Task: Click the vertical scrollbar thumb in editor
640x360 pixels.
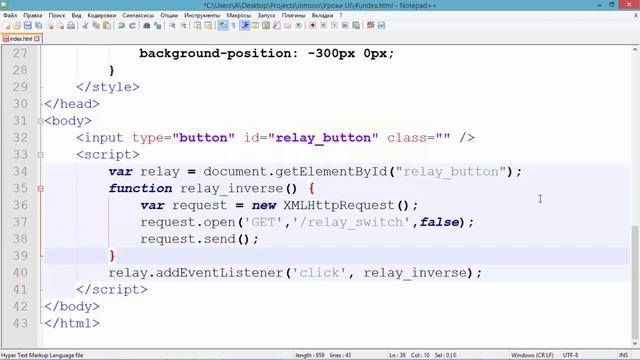Action: coord(635,281)
